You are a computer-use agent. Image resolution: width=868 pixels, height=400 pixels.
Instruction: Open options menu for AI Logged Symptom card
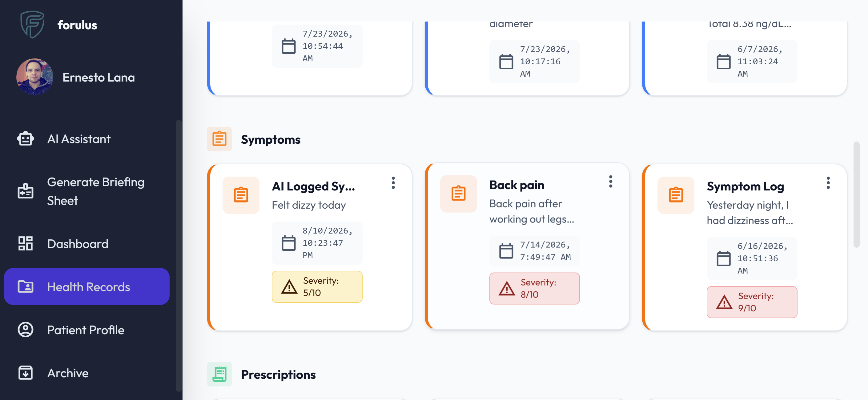pos(393,183)
